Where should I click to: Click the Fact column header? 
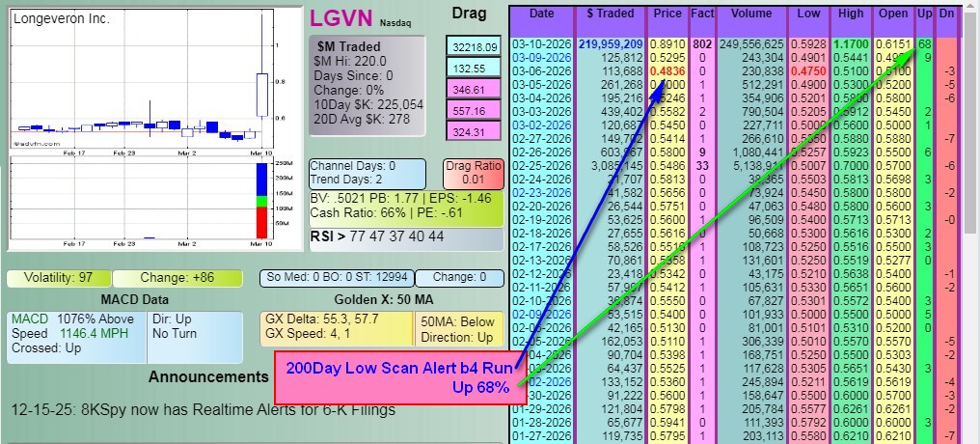701,14
